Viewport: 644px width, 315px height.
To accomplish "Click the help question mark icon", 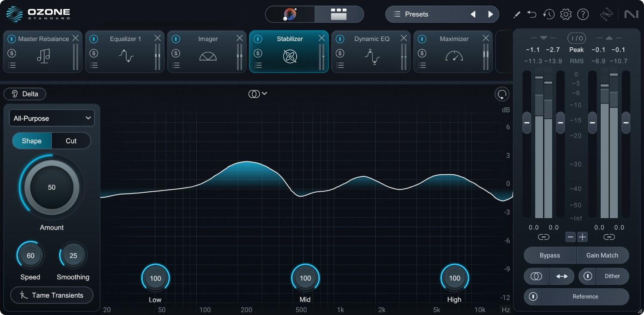I will click(x=583, y=14).
